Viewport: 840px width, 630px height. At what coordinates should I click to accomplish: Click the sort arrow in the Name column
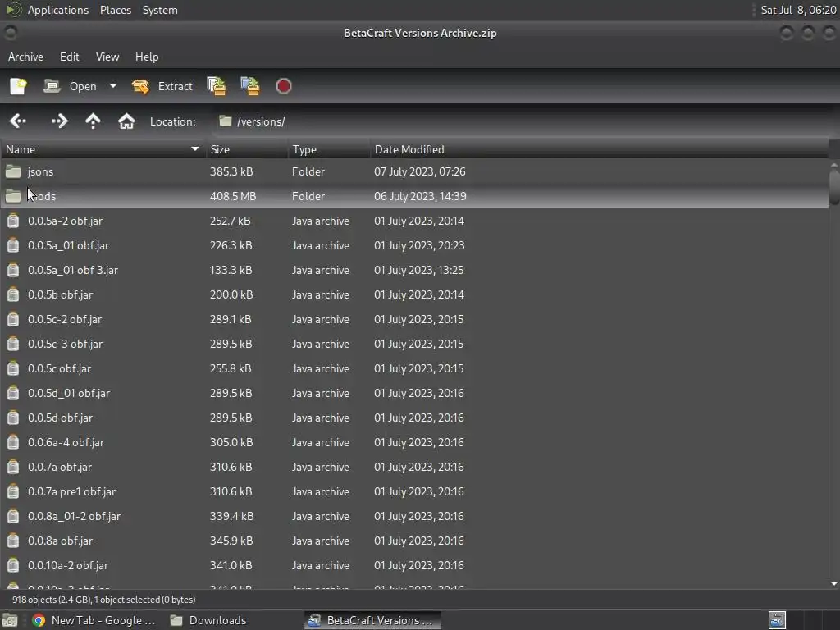(195, 149)
